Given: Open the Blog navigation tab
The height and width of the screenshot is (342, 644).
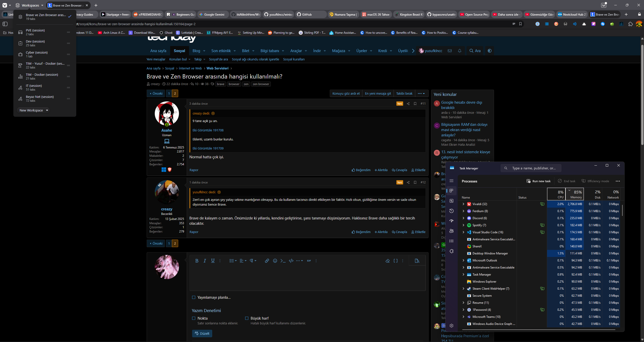Looking at the screenshot, I should [x=196, y=51].
